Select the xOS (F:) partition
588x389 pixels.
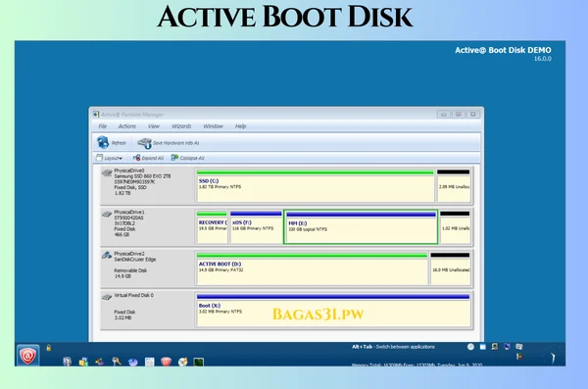tap(256, 227)
